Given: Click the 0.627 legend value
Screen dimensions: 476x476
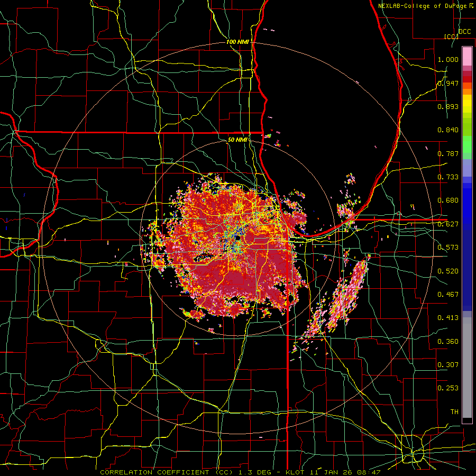Looking at the screenshot, I should 448,224.
